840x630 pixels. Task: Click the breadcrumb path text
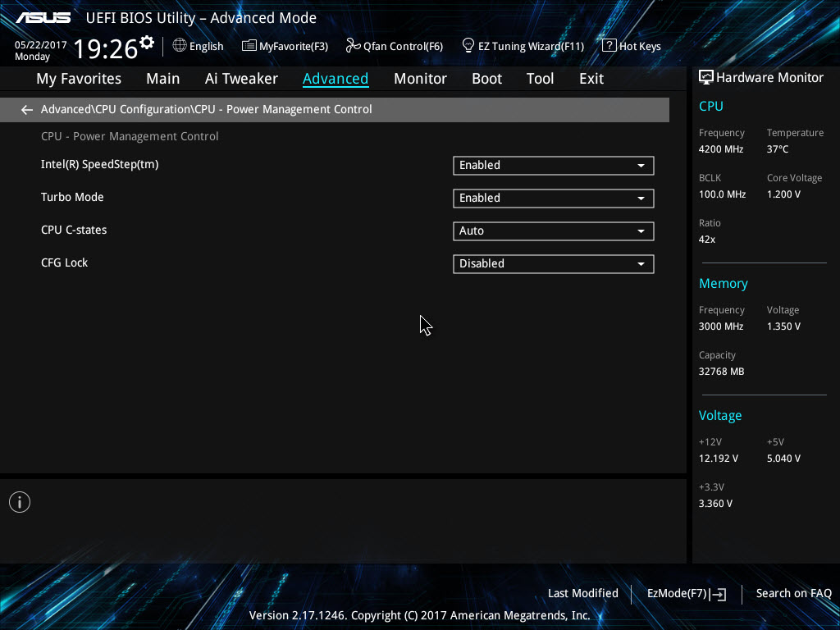[x=206, y=109]
